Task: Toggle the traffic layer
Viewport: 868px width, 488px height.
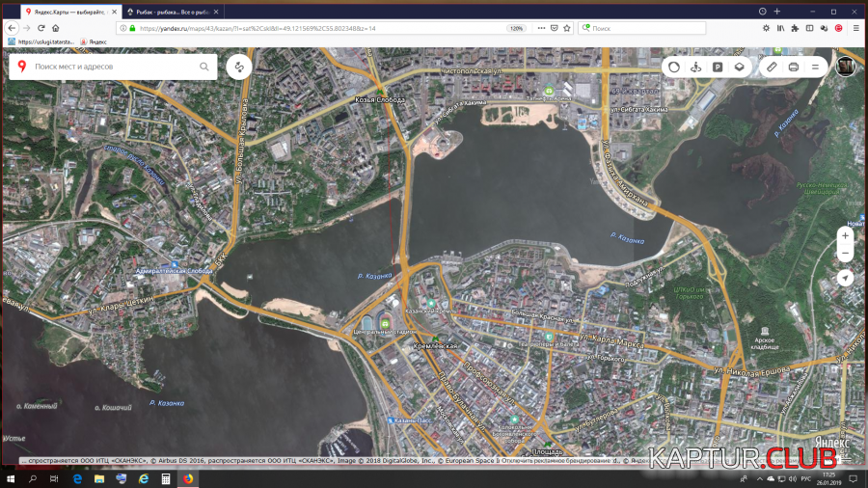Action: (x=674, y=67)
